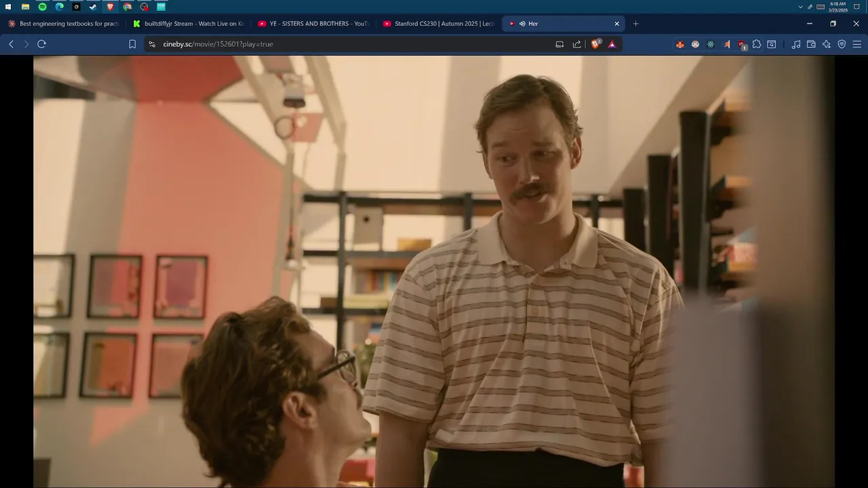Open the uBlock Origin extension
This screenshot has width=868, height=488.
(742, 44)
